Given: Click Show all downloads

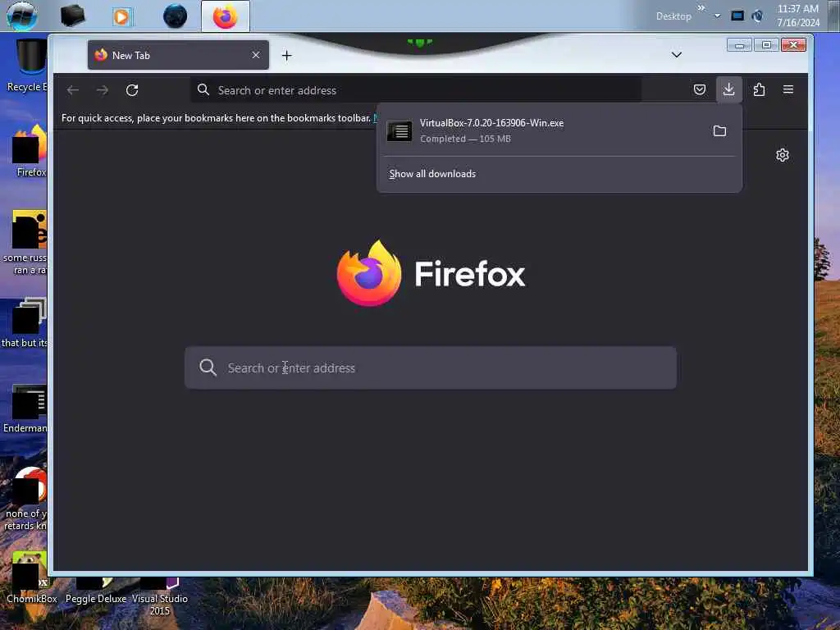Looking at the screenshot, I should coord(432,174).
